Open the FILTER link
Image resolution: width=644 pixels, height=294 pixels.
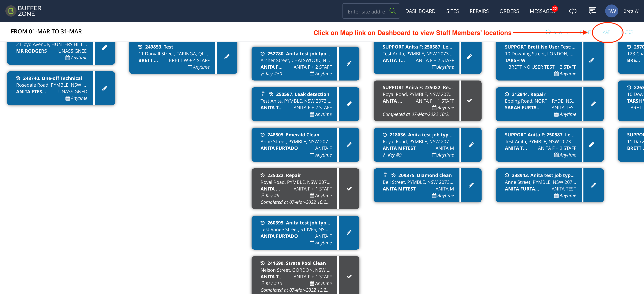pos(627,32)
